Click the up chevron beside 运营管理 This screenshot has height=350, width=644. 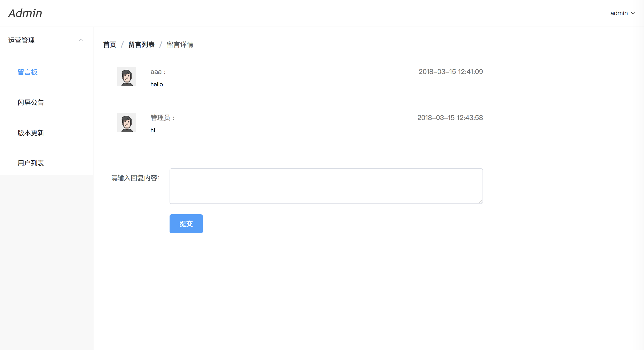click(80, 40)
